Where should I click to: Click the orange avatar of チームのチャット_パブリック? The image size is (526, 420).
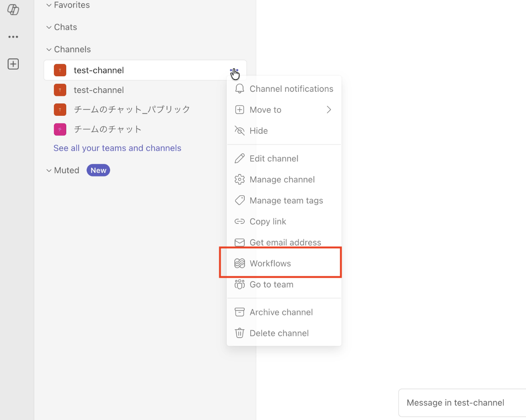(x=60, y=109)
